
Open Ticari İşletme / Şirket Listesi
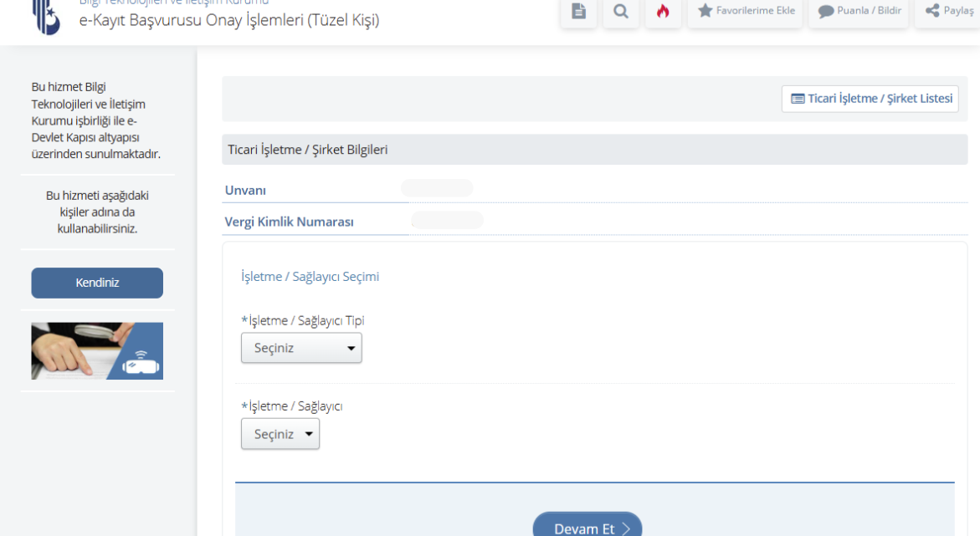(870, 99)
